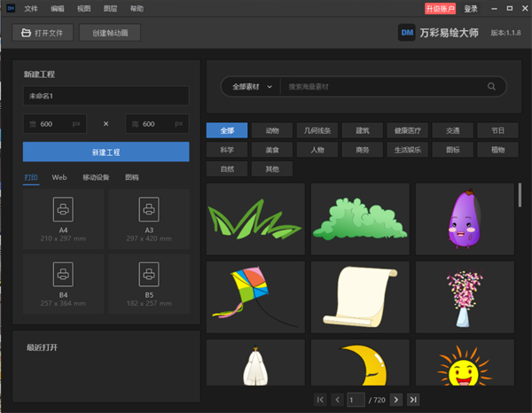The width and height of the screenshot is (532, 413).
Task: Select the A3 print preset icon
Action: (x=148, y=210)
